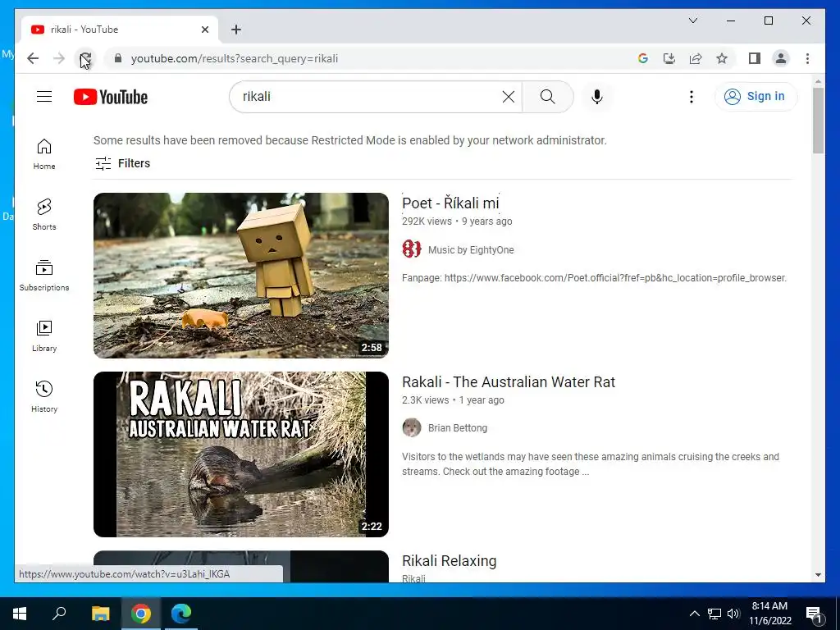Image resolution: width=840 pixels, height=630 pixels.
Task: Open Library in the sidebar
Action: (44, 336)
